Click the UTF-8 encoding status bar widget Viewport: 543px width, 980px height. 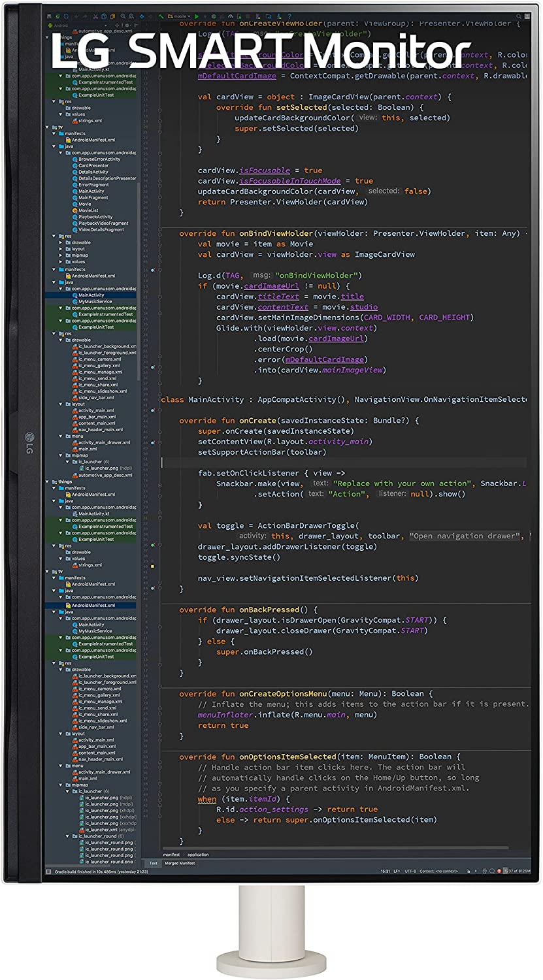[x=410, y=871]
